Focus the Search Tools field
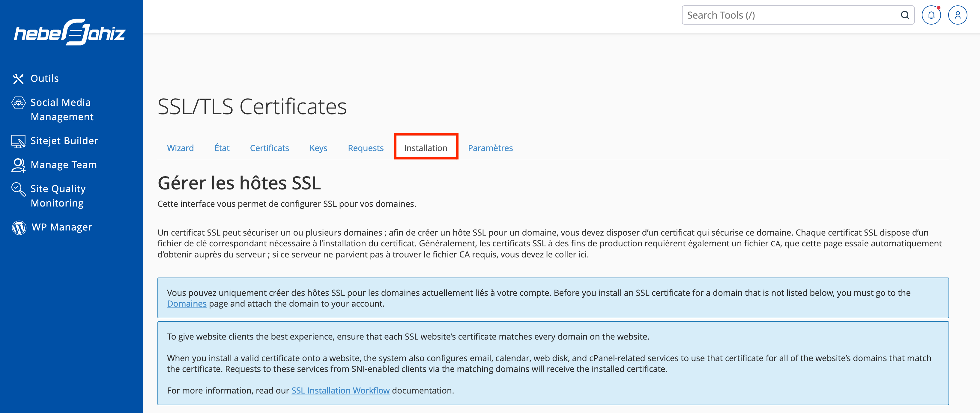This screenshot has width=980, height=413. [x=798, y=15]
